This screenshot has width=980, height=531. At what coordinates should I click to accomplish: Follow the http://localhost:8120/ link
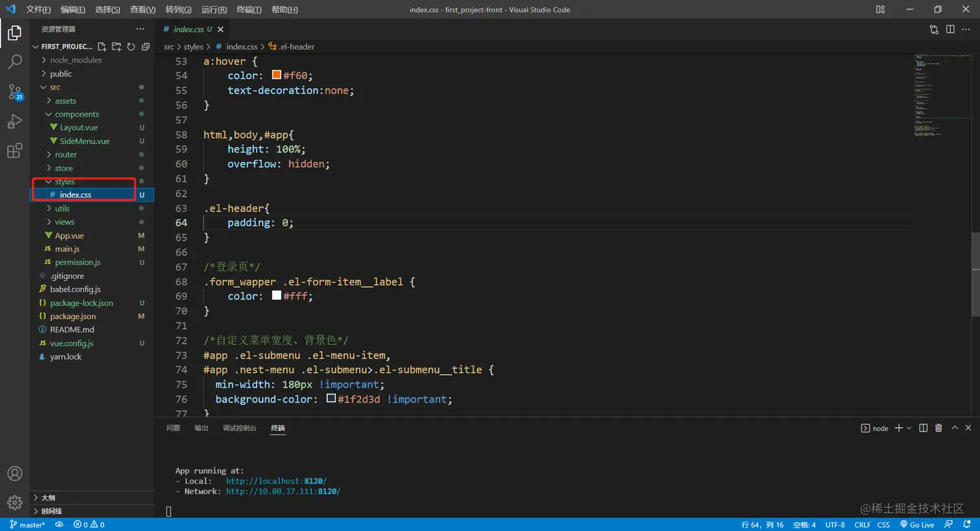click(276, 481)
